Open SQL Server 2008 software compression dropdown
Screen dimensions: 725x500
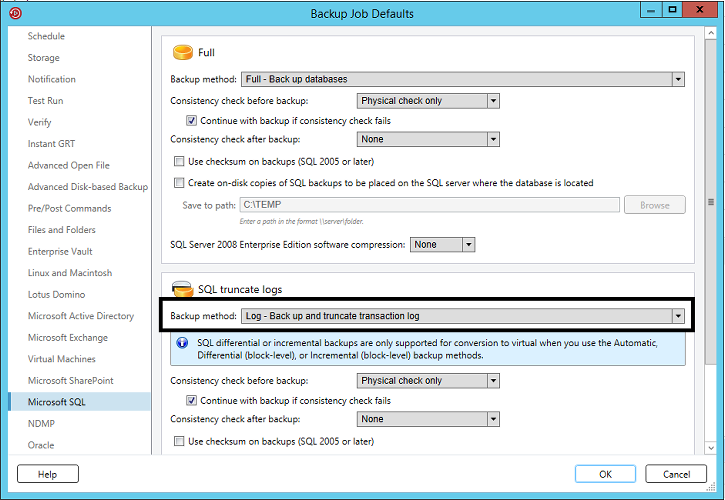[442, 245]
